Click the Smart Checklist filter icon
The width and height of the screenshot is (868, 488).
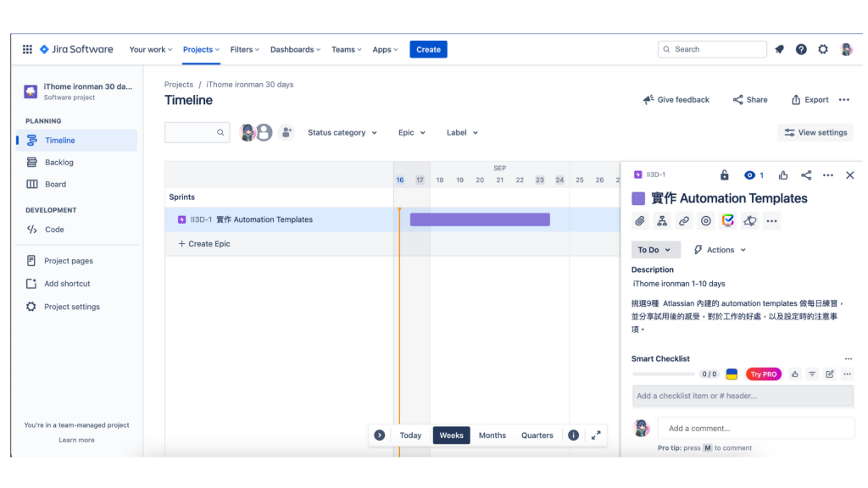[812, 374]
